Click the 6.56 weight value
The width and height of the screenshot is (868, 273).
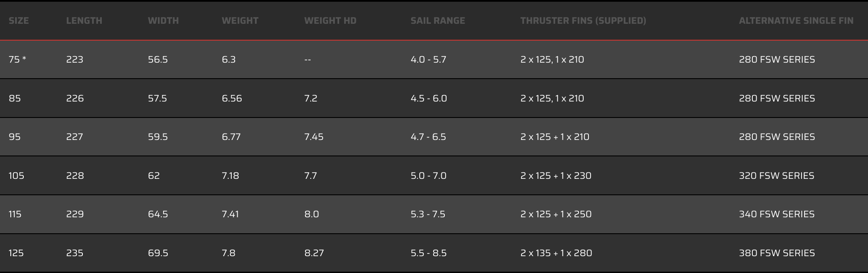point(232,98)
